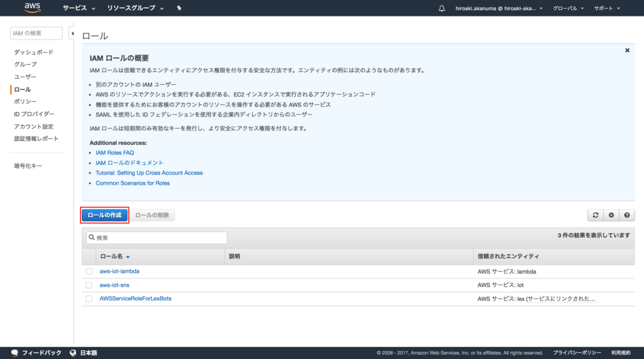Go to 暗号化キー in sidebar
This screenshot has width=644, height=359.
click(28, 166)
